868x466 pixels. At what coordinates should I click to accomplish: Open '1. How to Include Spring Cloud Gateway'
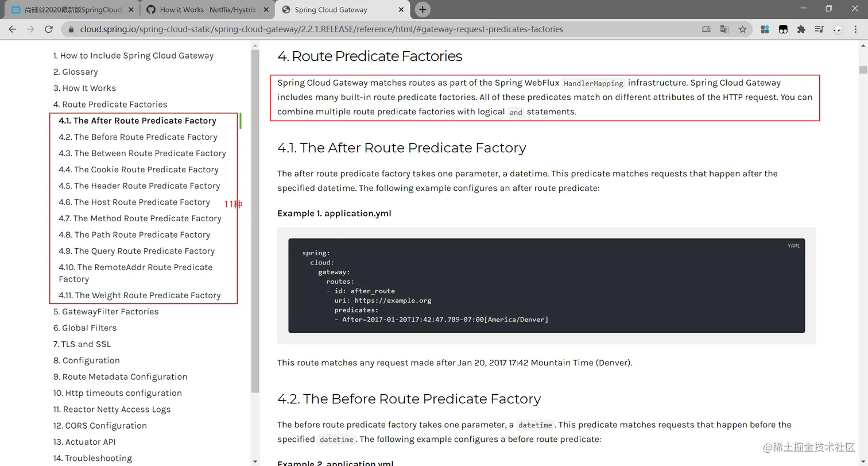(133, 56)
